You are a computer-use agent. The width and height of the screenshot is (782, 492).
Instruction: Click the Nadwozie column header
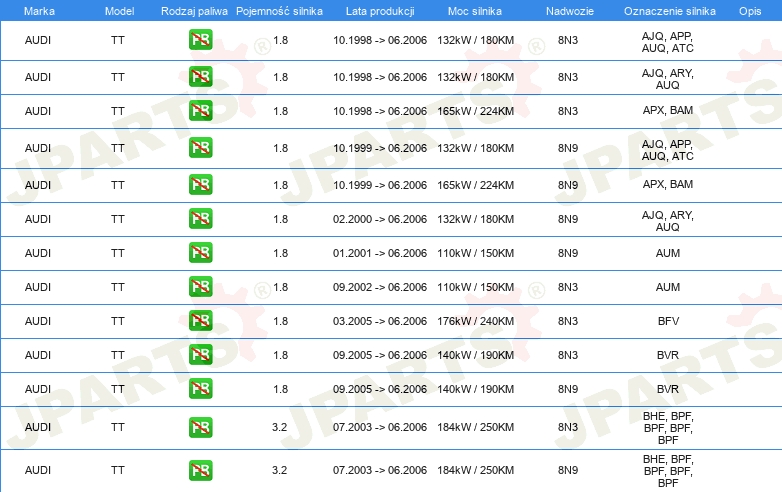(570, 11)
